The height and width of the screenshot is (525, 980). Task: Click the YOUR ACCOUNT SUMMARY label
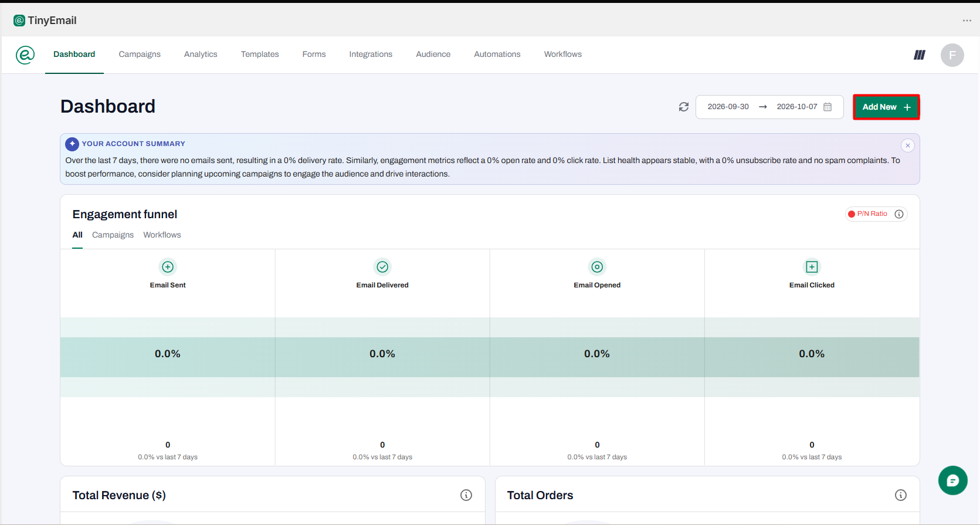pyautogui.click(x=134, y=144)
